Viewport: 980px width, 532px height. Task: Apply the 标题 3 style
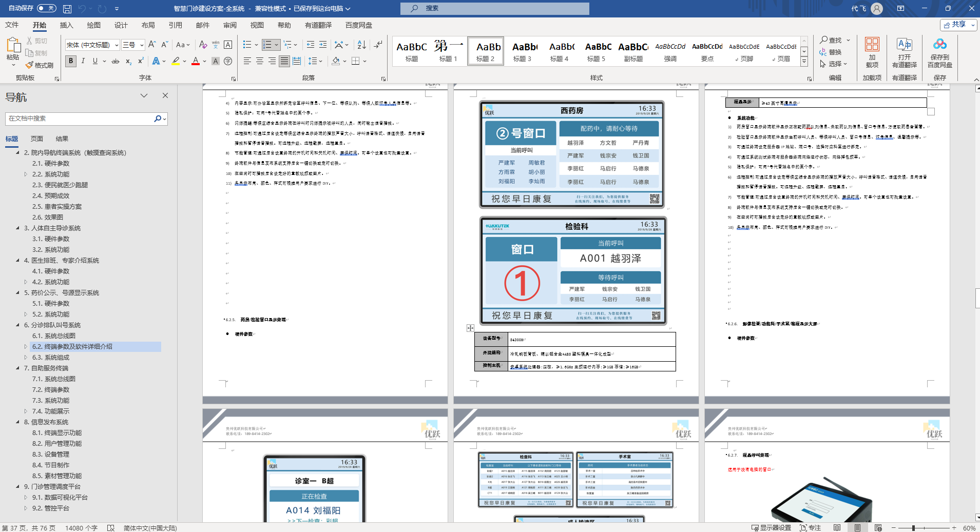522,51
